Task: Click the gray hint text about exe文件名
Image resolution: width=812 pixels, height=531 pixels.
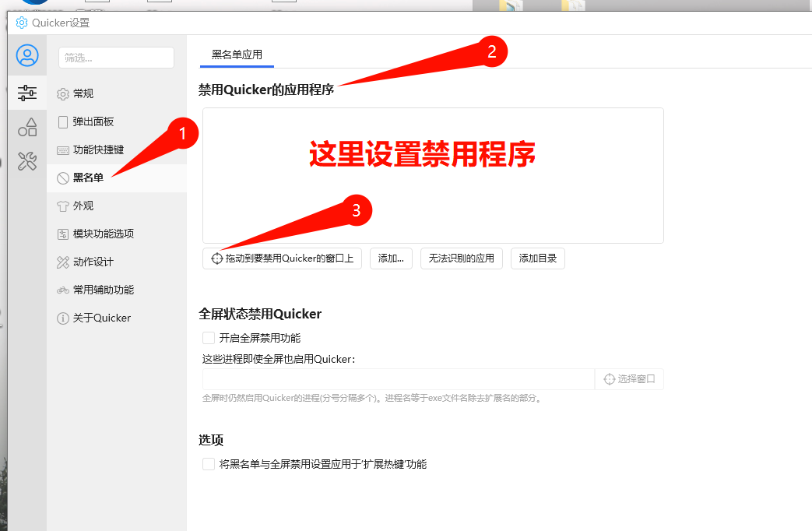Action: (372, 398)
